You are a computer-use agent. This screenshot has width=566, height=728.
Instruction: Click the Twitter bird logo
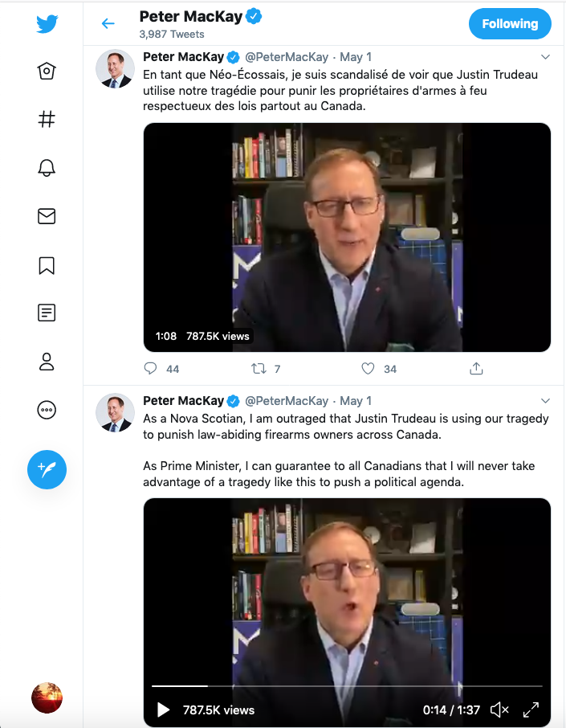click(x=47, y=24)
